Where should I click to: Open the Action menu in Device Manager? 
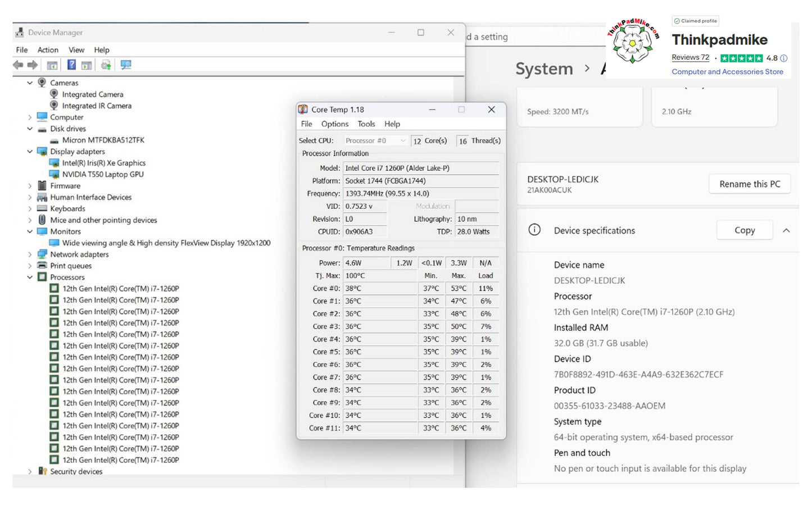pyautogui.click(x=48, y=50)
